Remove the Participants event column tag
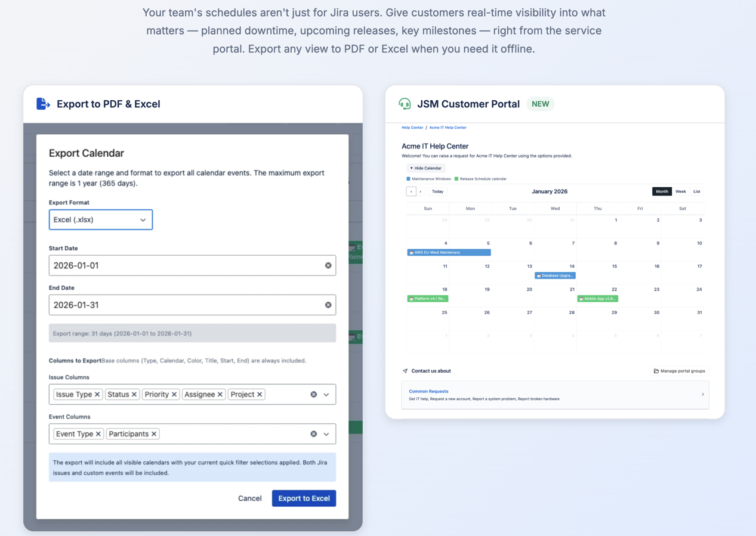The height and width of the screenshot is (536, 756). 154,434
